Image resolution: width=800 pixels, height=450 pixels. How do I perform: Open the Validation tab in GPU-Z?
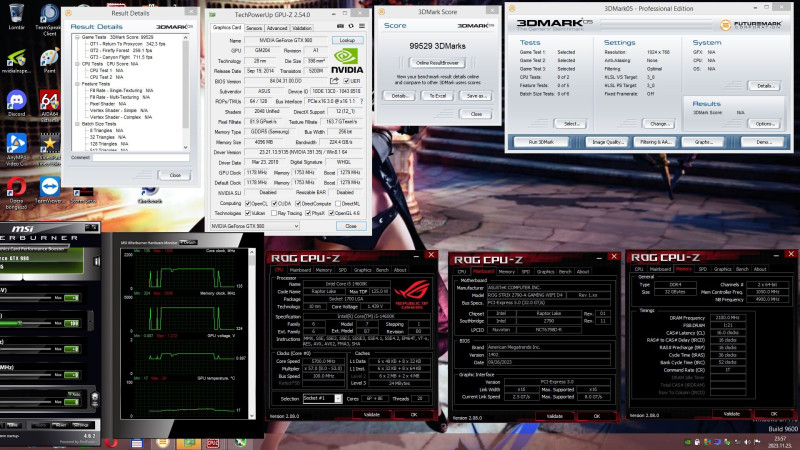coord(302,28)
